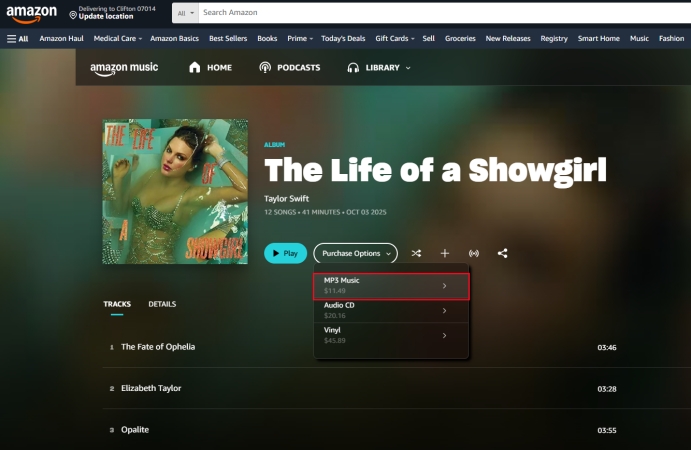Screen dimensions: 691x450
Task: Click duration 03:55
Action: (x=607, y=431)
